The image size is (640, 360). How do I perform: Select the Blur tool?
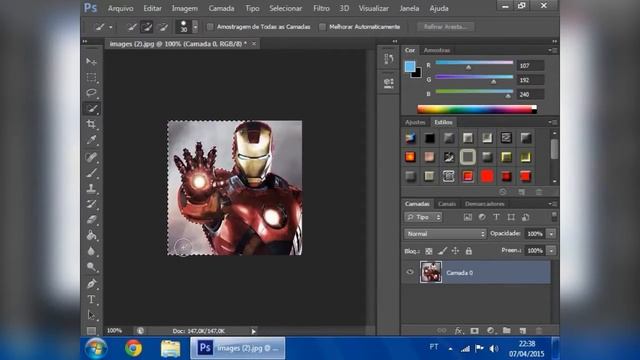click(91, 251)
